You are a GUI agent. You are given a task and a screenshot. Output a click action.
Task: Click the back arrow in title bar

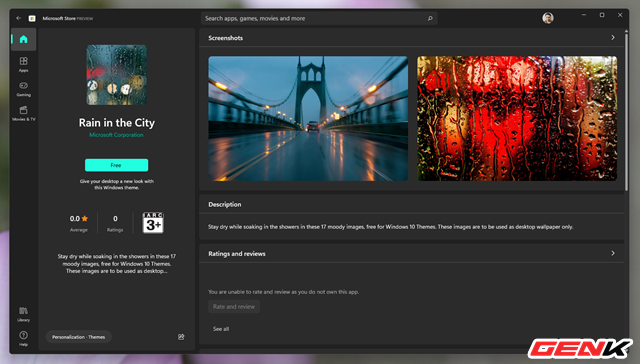19,18
